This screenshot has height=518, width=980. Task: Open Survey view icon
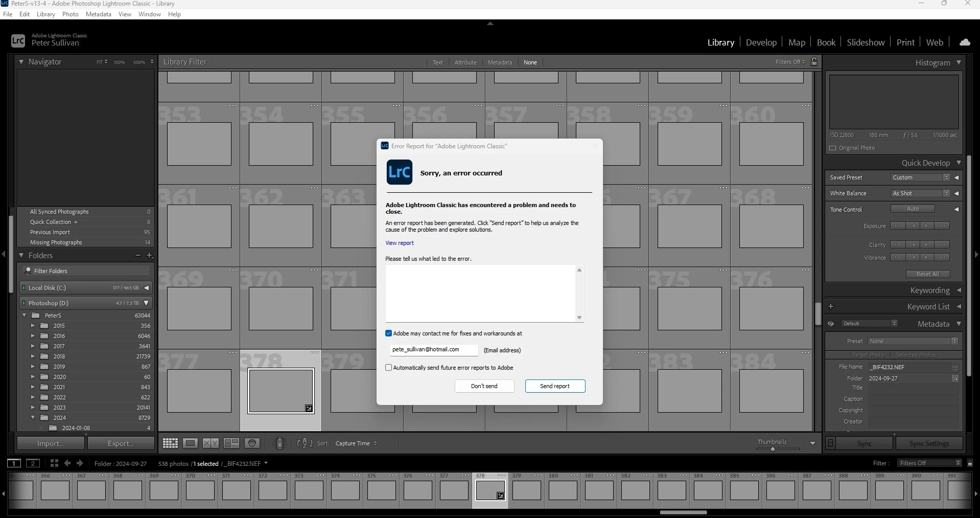[x=231, y=443]
